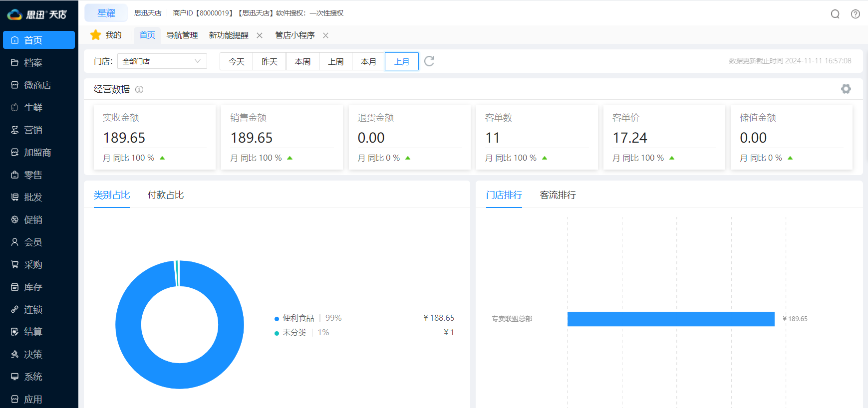
Task: Select the 门店排行 ranking tab
Action: [x=504, y=195]
